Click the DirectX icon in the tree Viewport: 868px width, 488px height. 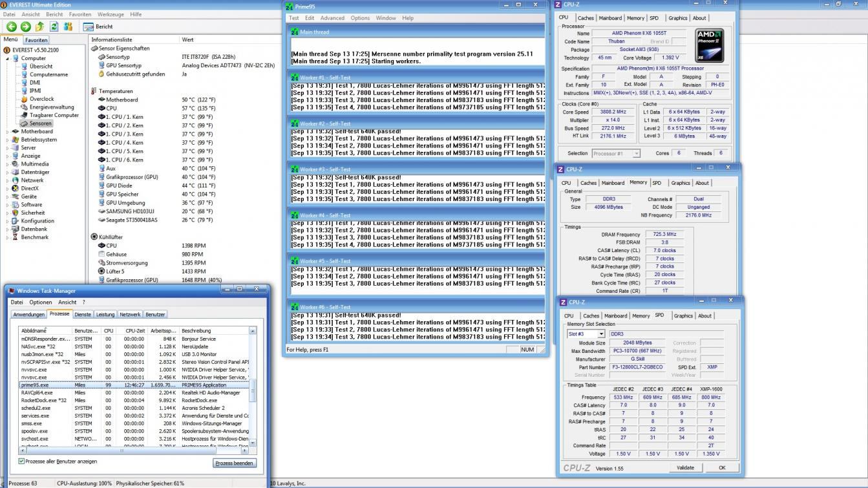[16, 188]
